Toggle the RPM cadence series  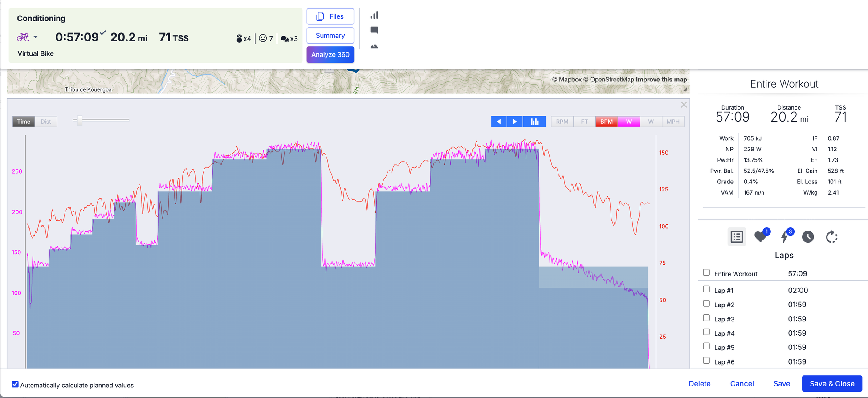tap(562, 122)
